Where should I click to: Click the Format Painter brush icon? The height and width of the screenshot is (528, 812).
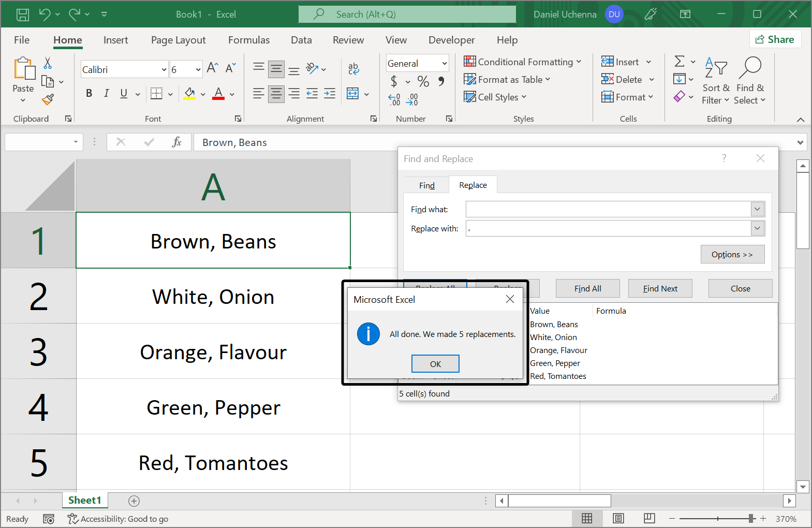tap(48, 99)
